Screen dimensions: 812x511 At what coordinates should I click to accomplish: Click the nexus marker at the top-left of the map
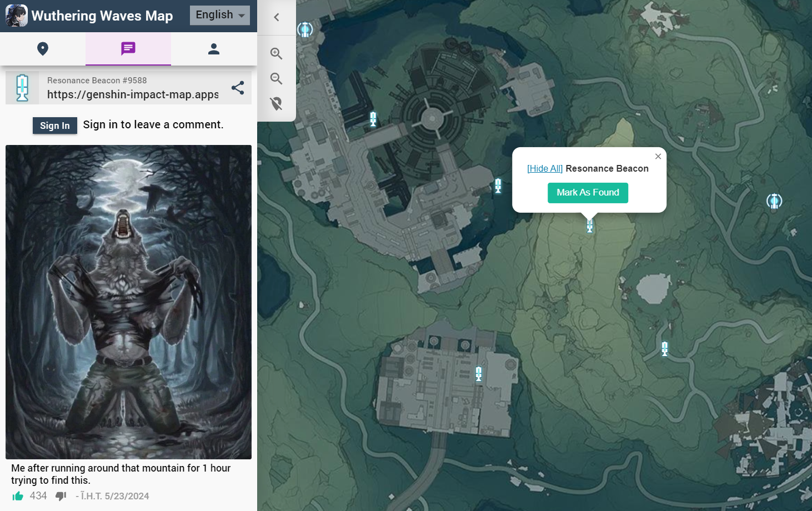(305, 29)
